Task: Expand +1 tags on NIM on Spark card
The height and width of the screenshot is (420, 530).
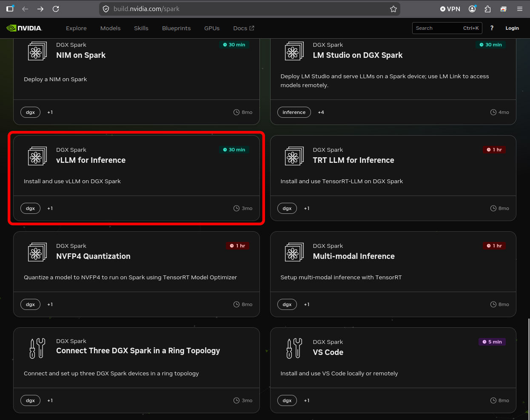Action: pyautogui.click(x=50, y=112)
